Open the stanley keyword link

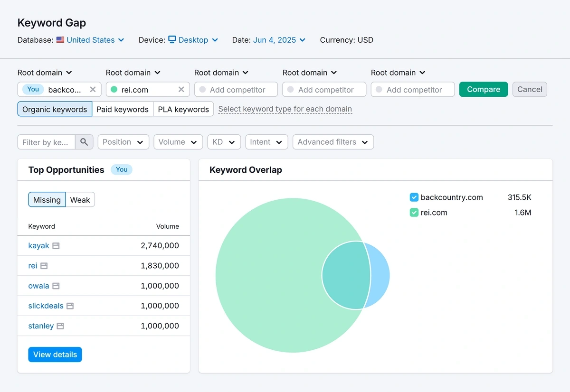(41, 326)
